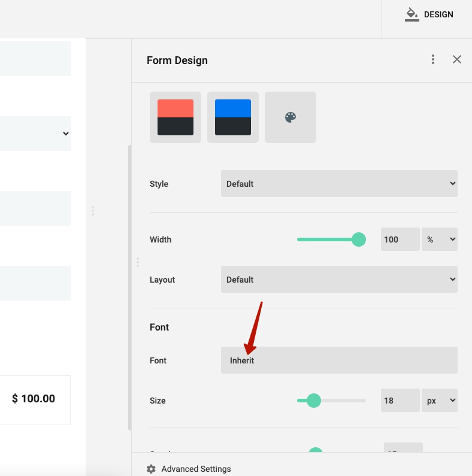Click the Width slider handle
This screenshot has height=476, width=472.
point(359,239)
